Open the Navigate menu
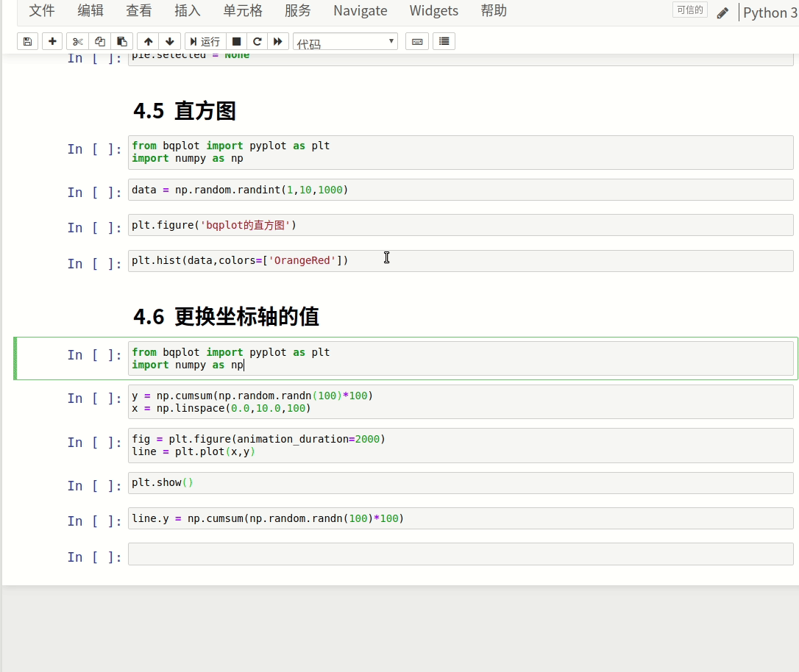Image resolution: width=799 pixels, height=672 pixels. (361, 11)
